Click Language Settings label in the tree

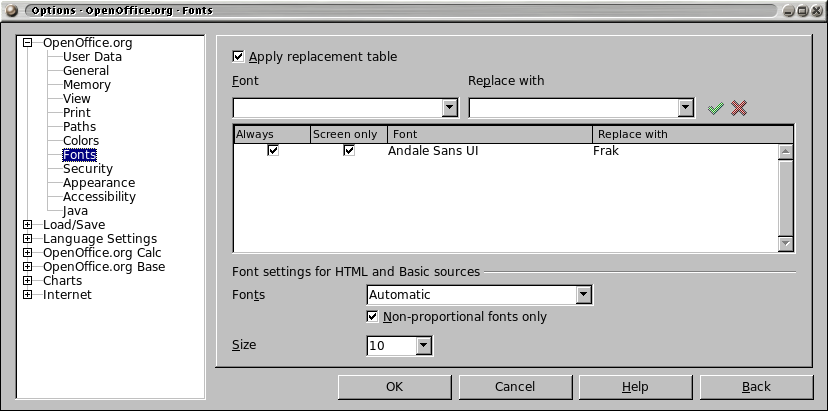[x=100, y=239]
